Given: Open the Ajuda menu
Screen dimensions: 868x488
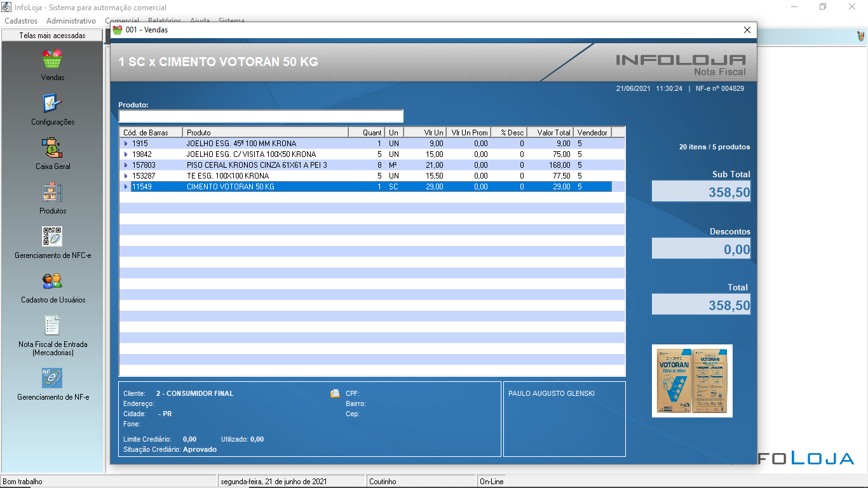Looking at the screenshot, I should click(x=200, y=21).
